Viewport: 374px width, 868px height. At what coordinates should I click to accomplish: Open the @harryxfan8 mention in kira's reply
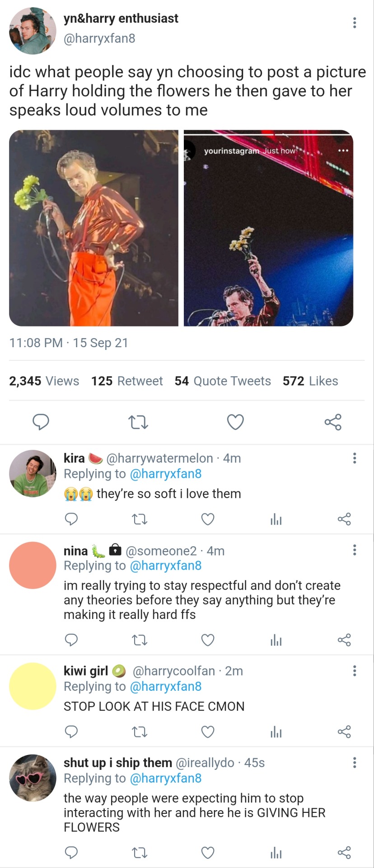pyautogui.click(x=165, y=474)
